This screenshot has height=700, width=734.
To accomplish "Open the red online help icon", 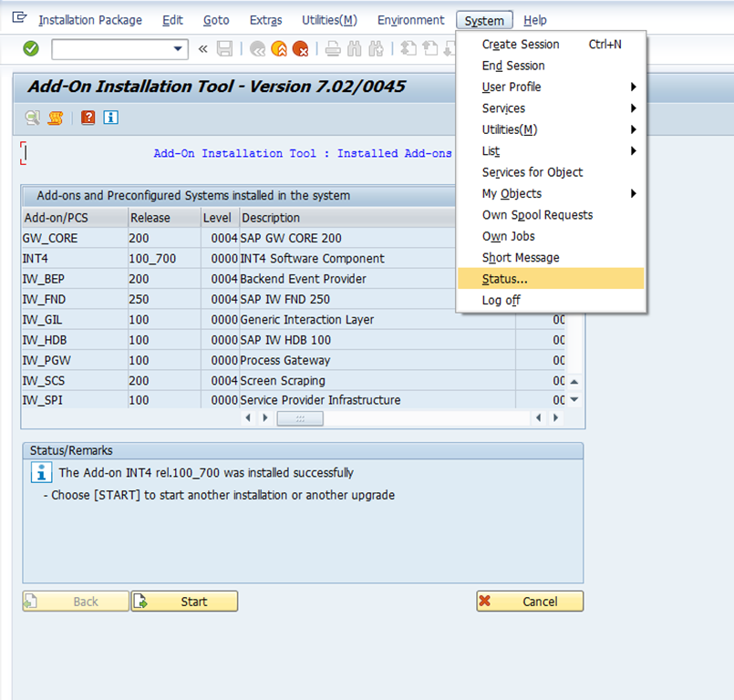I will [88, 117].
